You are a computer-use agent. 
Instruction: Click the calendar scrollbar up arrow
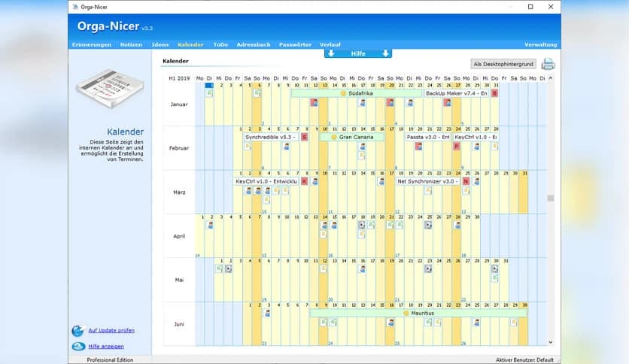pyautogui.click(x=551, y=78)
